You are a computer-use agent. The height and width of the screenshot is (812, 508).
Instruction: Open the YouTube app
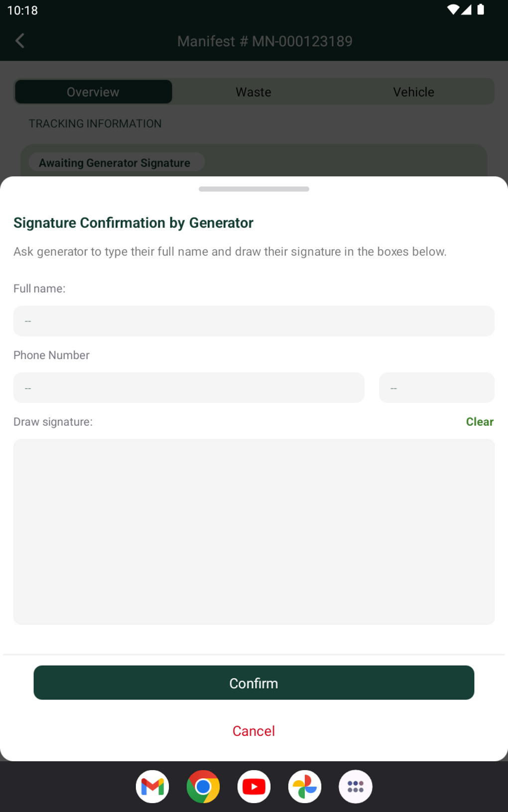click(x=254, y=787)
